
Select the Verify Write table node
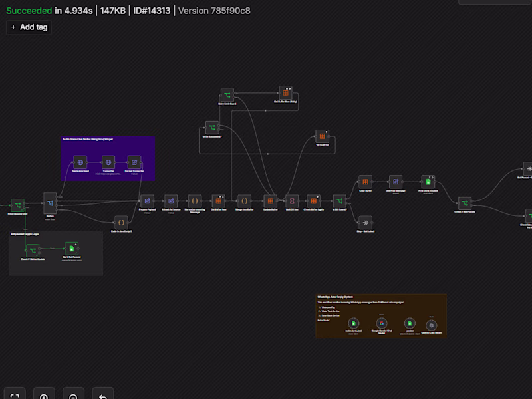coord(323,136)
